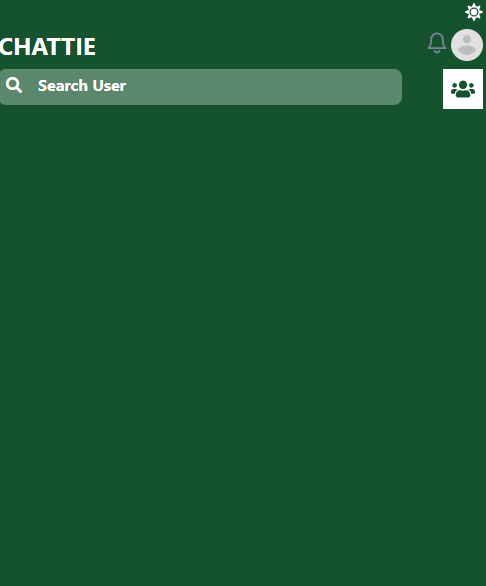Open the user profile avatar
Image resolution: width=486 pixels, height=586 pixels.
tap(467, 45)
